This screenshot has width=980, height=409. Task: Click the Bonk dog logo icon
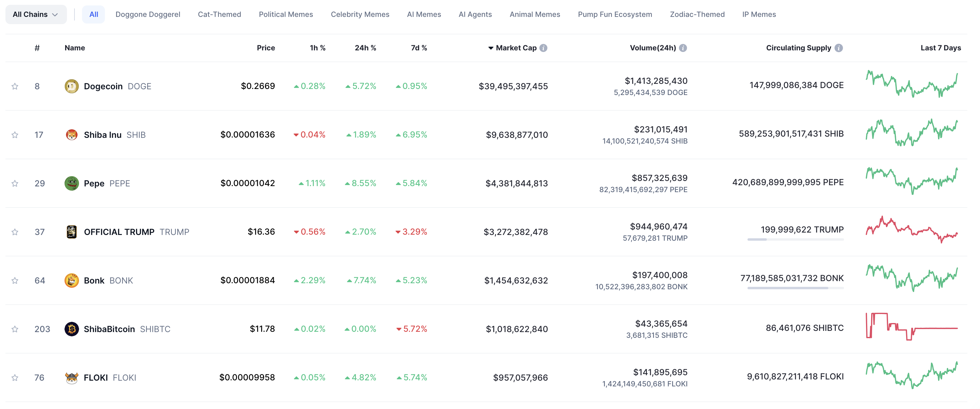72,281
